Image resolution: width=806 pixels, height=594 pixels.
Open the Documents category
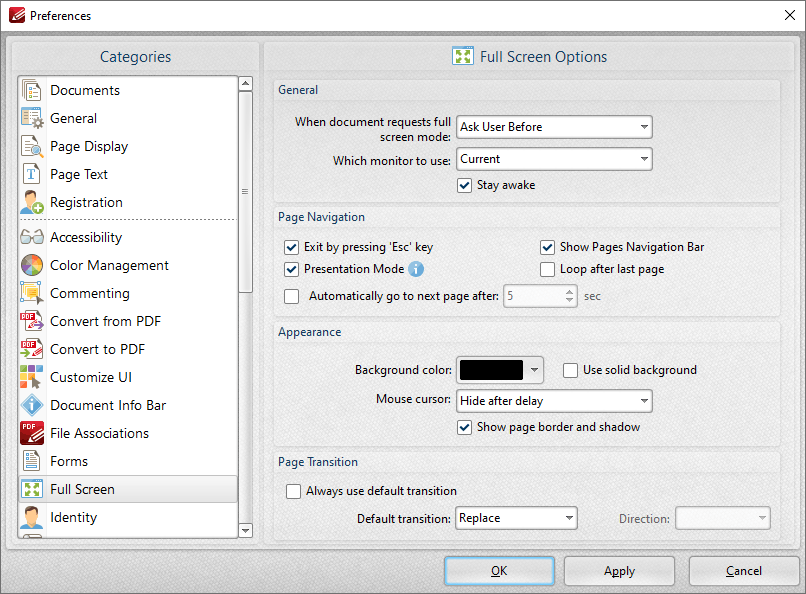coord(128,90)
